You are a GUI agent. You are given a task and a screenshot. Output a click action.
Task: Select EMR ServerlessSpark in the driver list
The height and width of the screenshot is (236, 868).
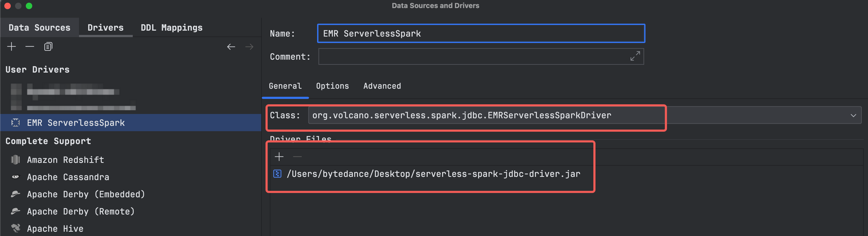(131, 123)
